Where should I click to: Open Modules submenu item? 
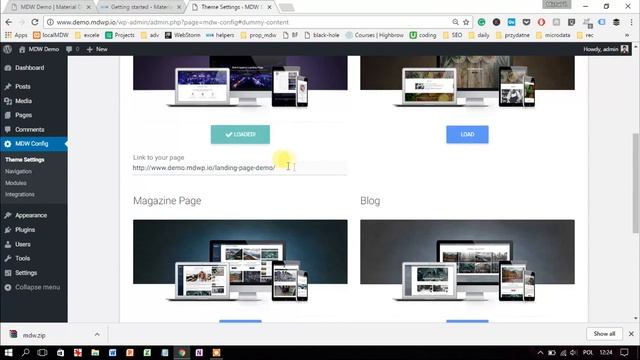click(16, 183)
